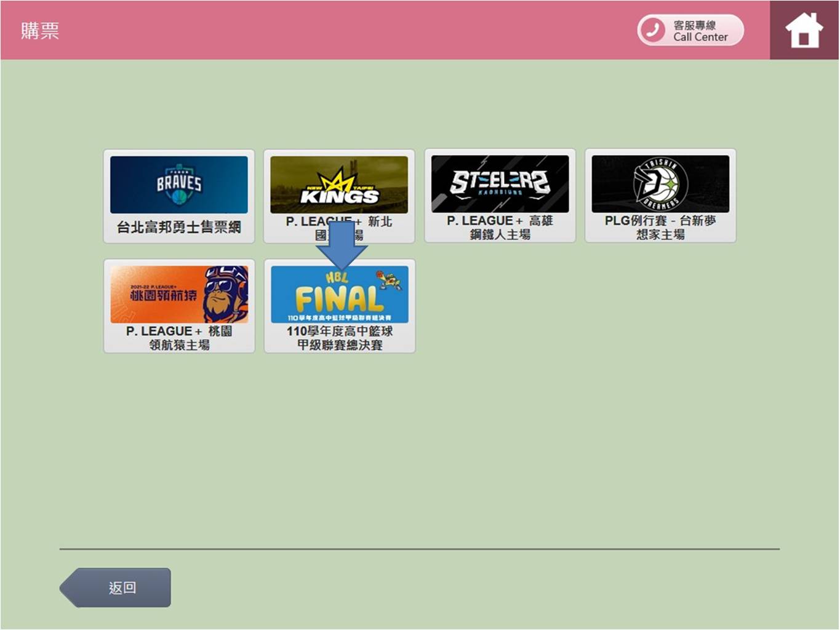Image resolution: width=840 pixels, height=630 pixels.
Task: Select P. LEAGUE+ 桃園領航猿主場 label
Action: (x=179, y=338)
